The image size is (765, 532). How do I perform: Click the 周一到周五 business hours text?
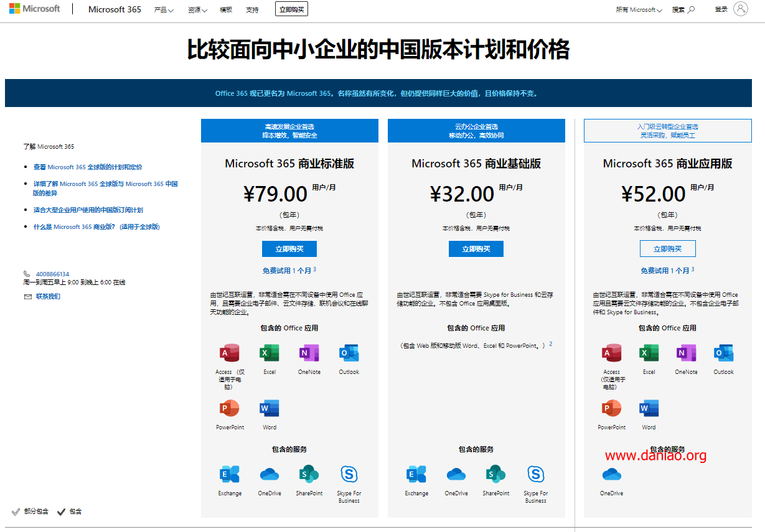point(74,282)
